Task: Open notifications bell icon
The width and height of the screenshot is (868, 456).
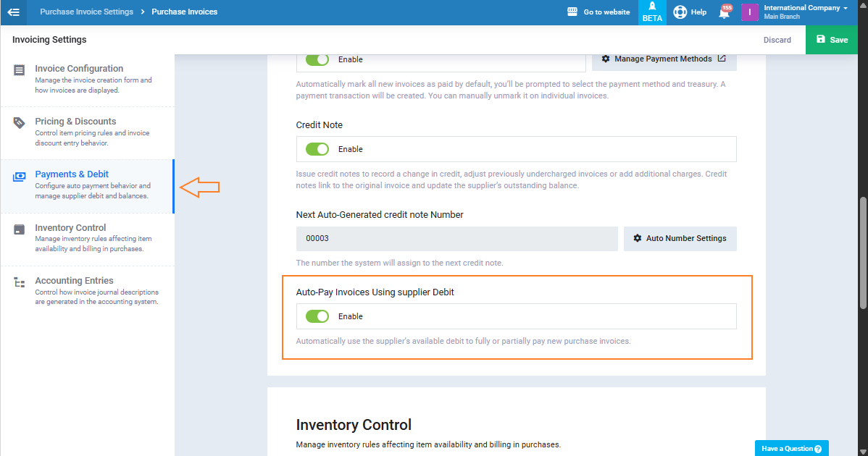Action: coord(724,12)
